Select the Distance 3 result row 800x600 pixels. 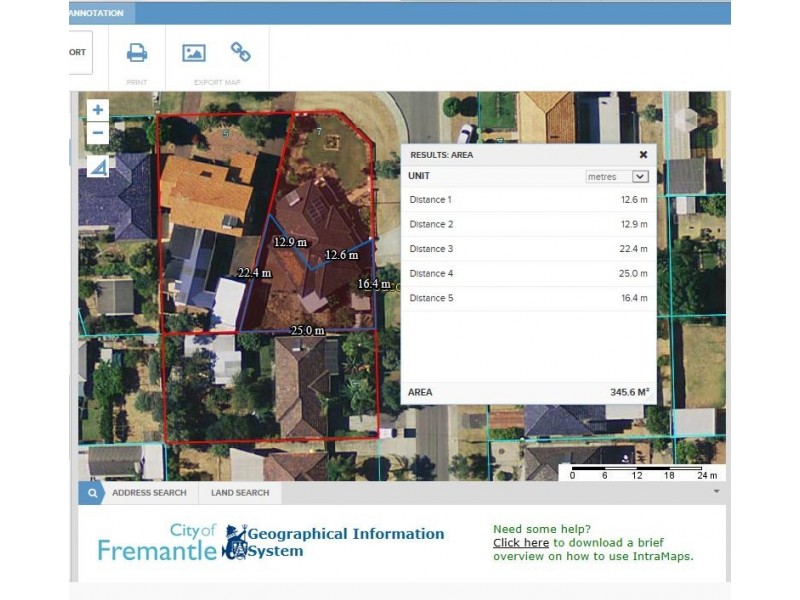tap(528, 249)
